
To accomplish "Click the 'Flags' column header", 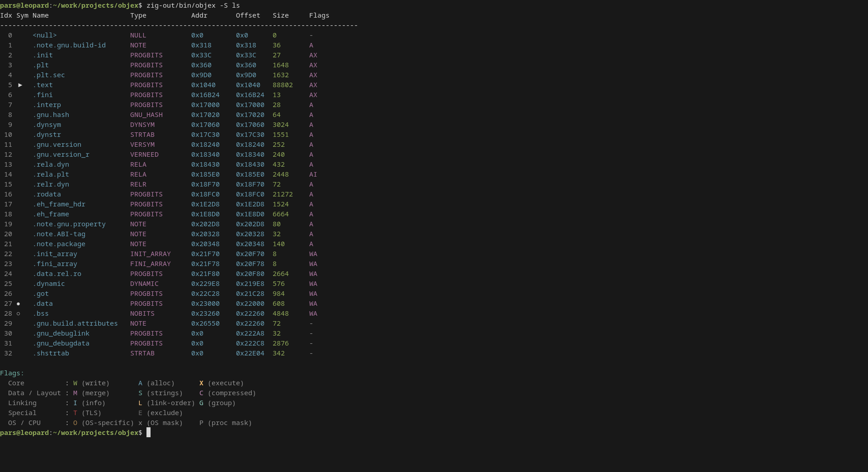I will 319,15.
